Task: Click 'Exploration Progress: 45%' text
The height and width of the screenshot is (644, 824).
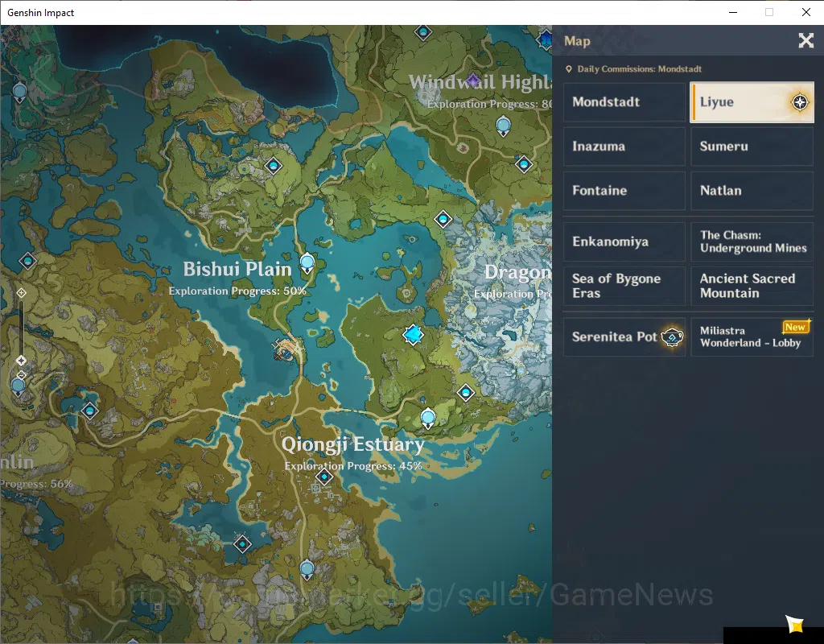Action: click(x=353, y=466)
